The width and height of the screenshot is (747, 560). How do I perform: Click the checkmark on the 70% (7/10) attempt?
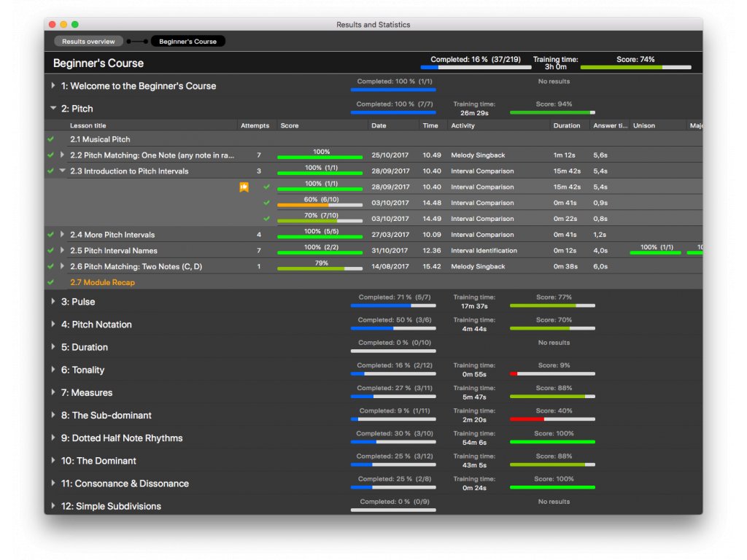pos(266,219)
